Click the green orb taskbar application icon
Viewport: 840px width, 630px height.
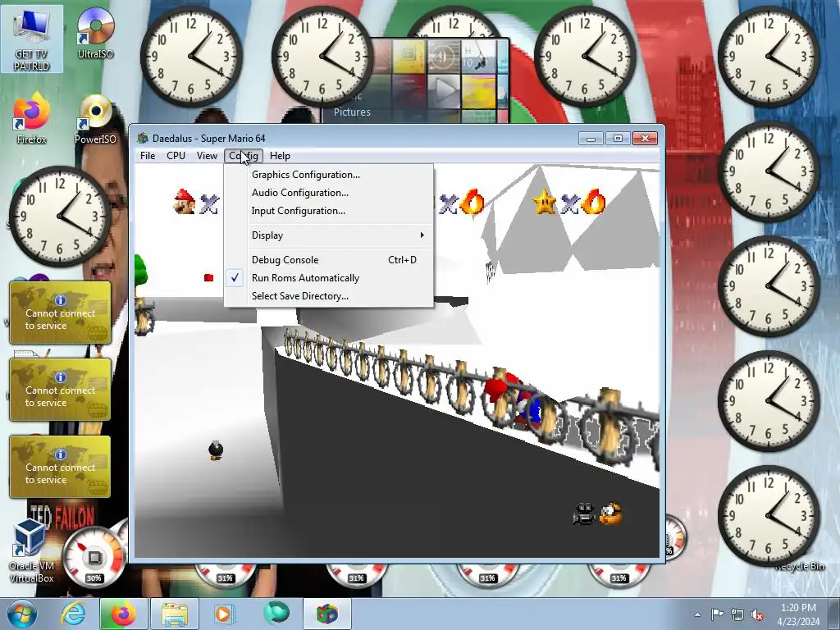click(276, 614)
